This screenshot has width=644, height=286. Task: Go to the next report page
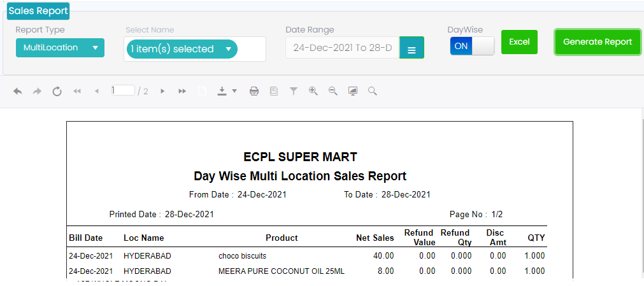(x=162, y=92)
